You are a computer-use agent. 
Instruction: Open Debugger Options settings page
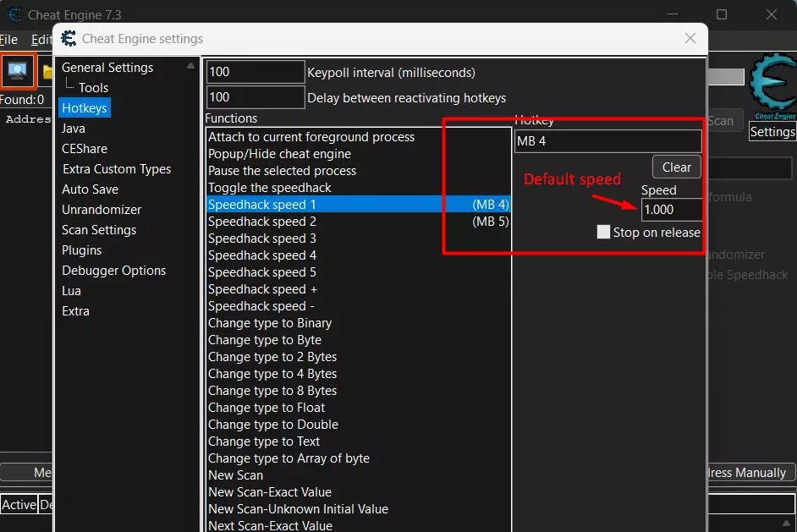[114, 271]
